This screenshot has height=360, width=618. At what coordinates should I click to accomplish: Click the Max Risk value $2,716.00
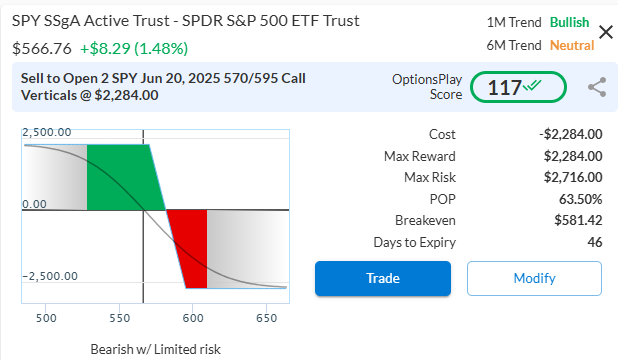(x=573, y=177)
